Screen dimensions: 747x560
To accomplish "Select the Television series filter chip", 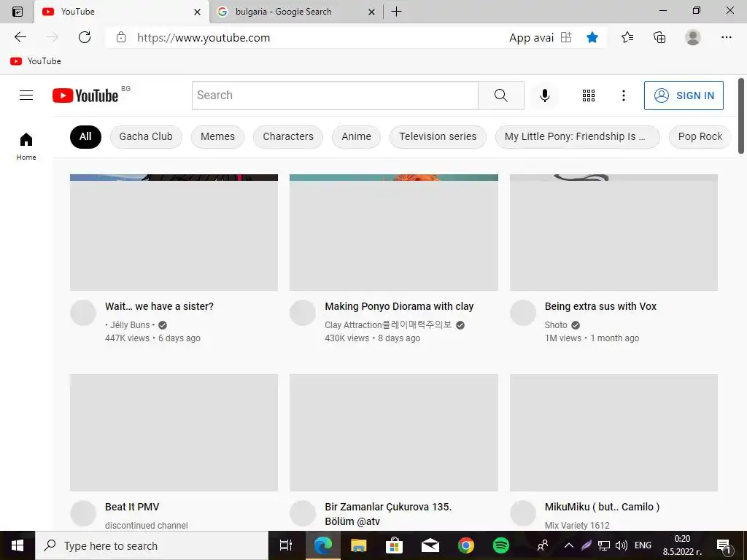I will click(x=438, y=136).
